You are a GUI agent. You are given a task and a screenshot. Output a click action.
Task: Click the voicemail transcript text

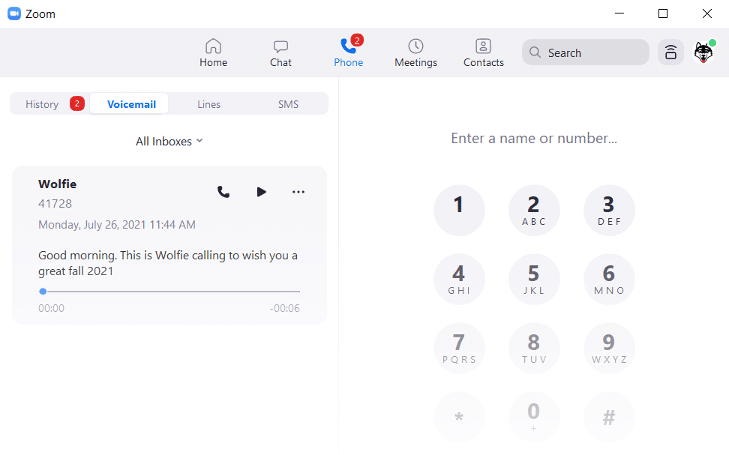click(x=168, y=263)
